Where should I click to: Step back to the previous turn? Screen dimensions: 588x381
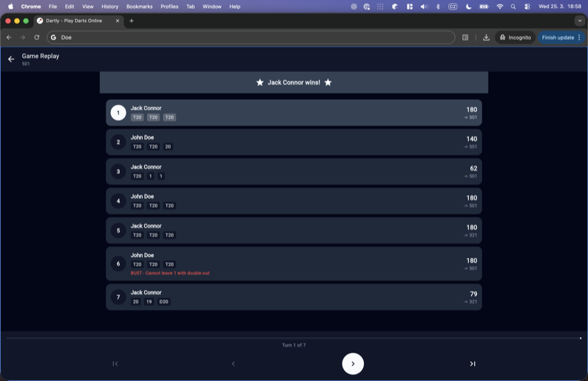point(233,364)
